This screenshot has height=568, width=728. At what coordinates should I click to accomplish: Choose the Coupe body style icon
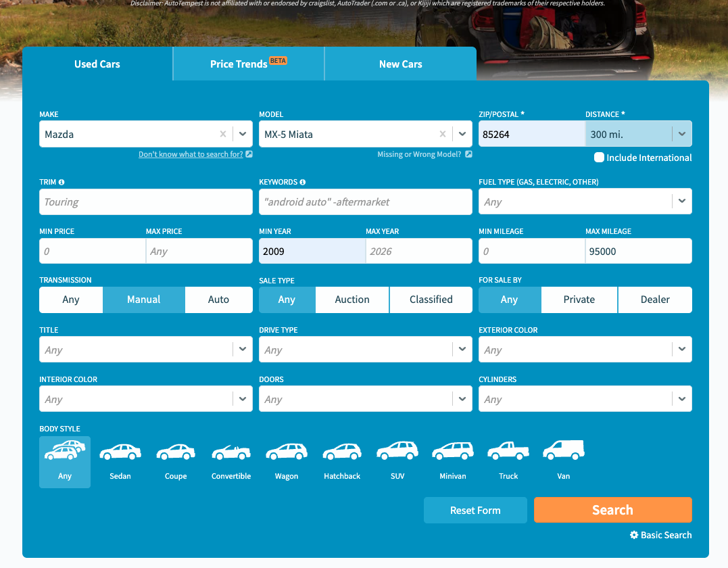[176, 452]
